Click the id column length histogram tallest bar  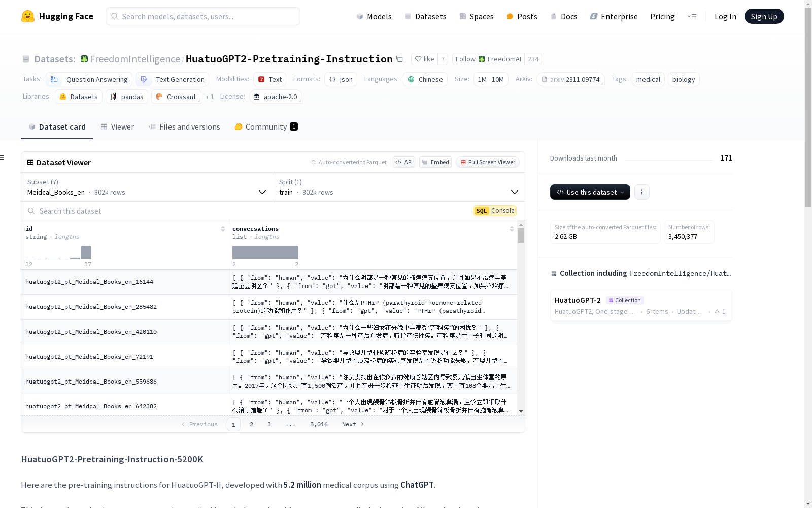(x=86, y=252)
